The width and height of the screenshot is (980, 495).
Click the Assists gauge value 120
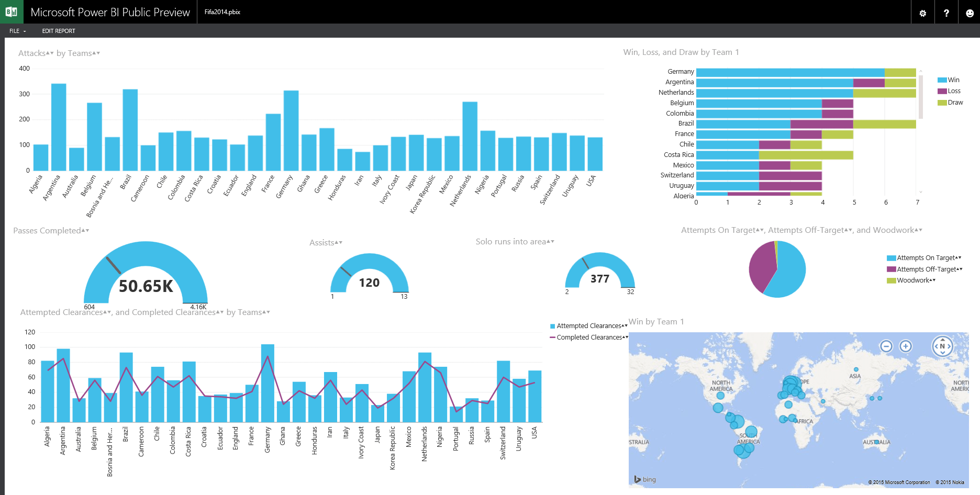tap(369, 283)
